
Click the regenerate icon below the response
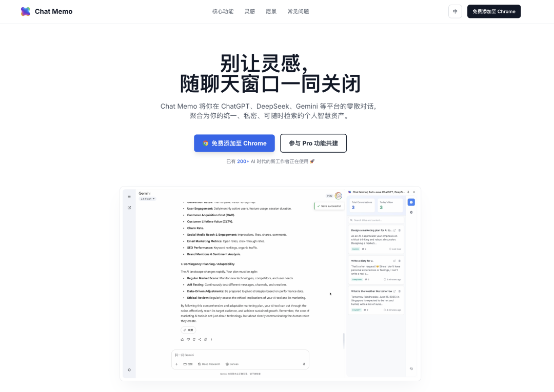click(194, 339)
